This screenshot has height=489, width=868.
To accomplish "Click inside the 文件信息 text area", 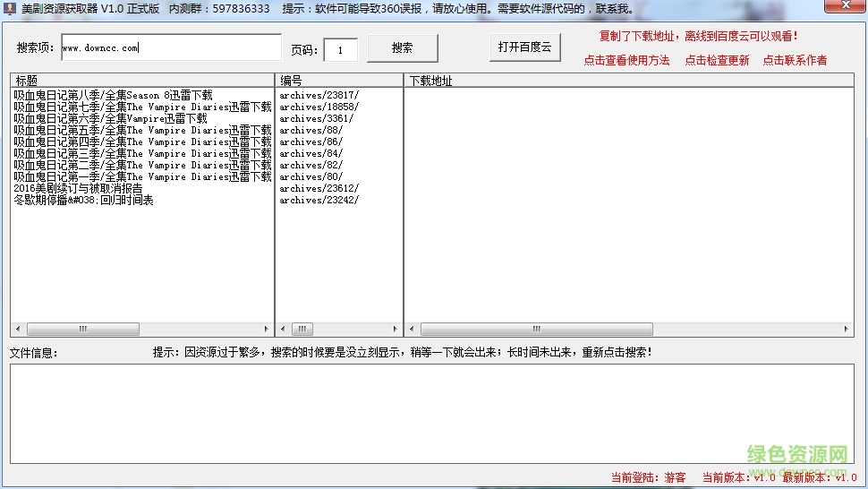I will (431, 413).
